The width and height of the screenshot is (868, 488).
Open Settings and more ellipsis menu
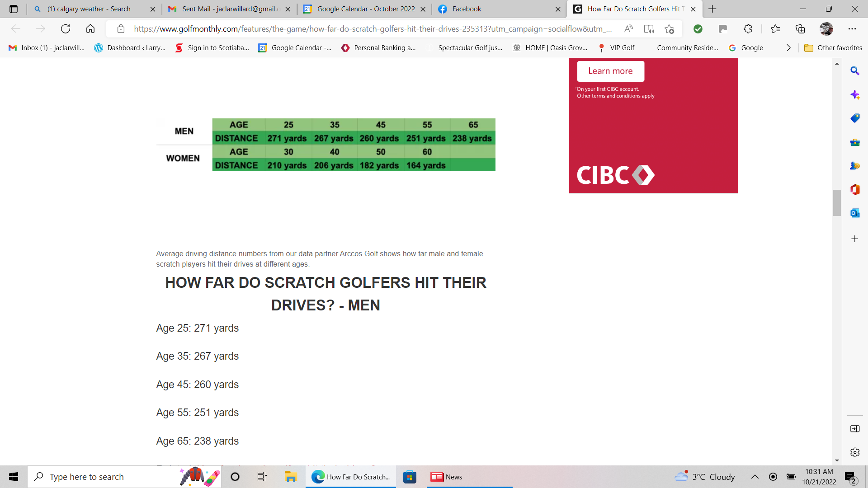852,29
